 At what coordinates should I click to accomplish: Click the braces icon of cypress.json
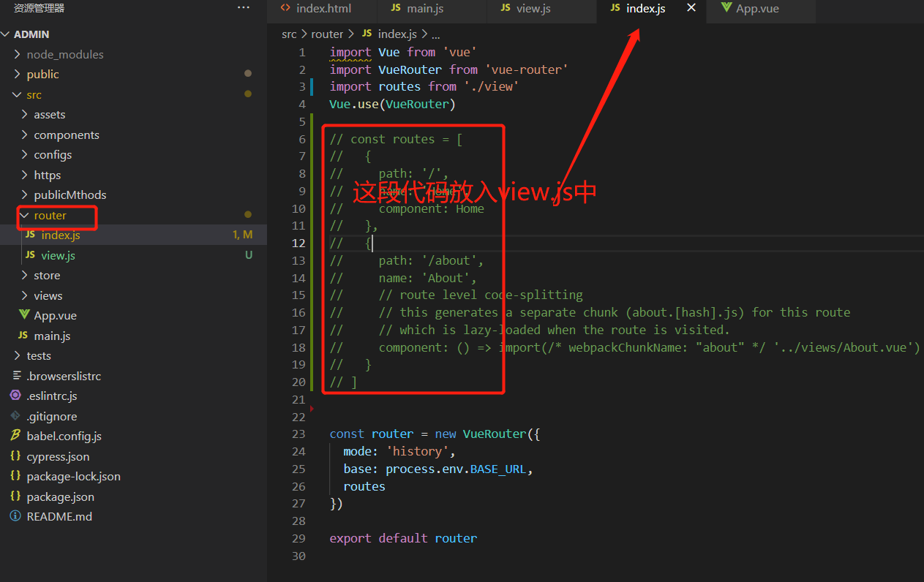click(x=15, y=456)
